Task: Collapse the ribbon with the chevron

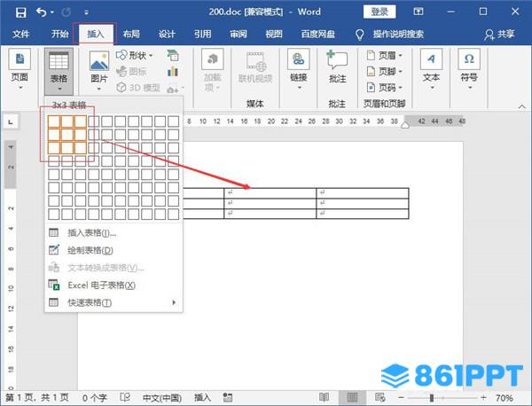Action: pos(522,106)
